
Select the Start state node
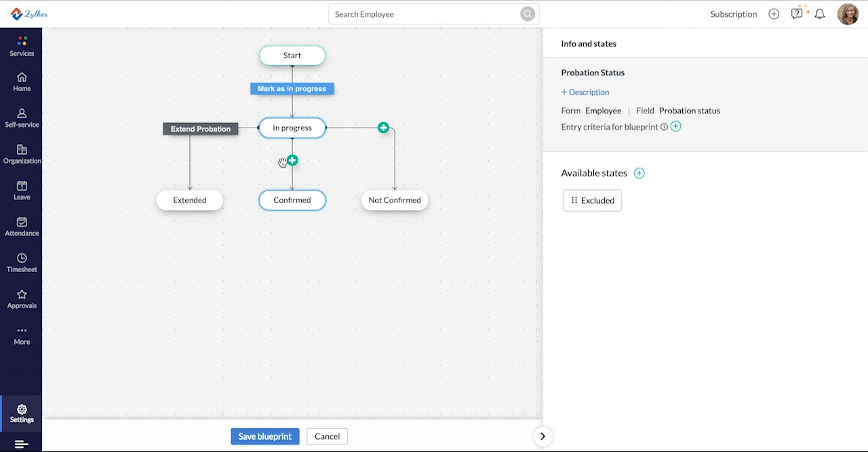click(292, 56)
